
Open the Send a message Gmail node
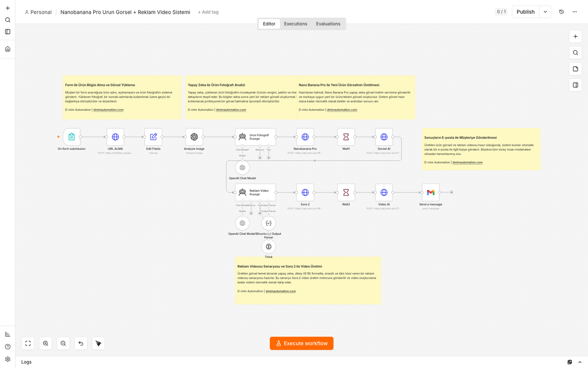click(431, 192)
